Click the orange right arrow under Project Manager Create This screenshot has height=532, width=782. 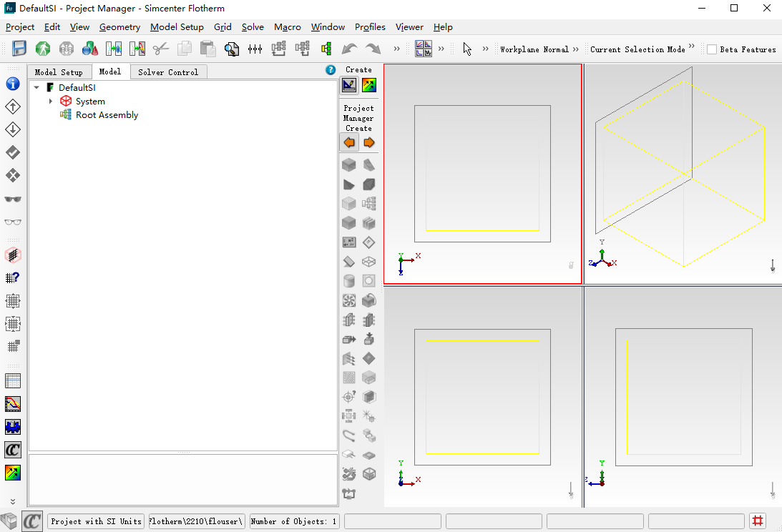pyautogui.click(x=368, y=142)
